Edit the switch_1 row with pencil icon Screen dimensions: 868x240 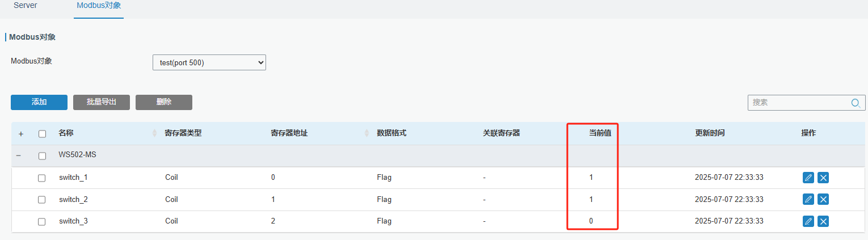pyautogui.click(x=808, y=178)
